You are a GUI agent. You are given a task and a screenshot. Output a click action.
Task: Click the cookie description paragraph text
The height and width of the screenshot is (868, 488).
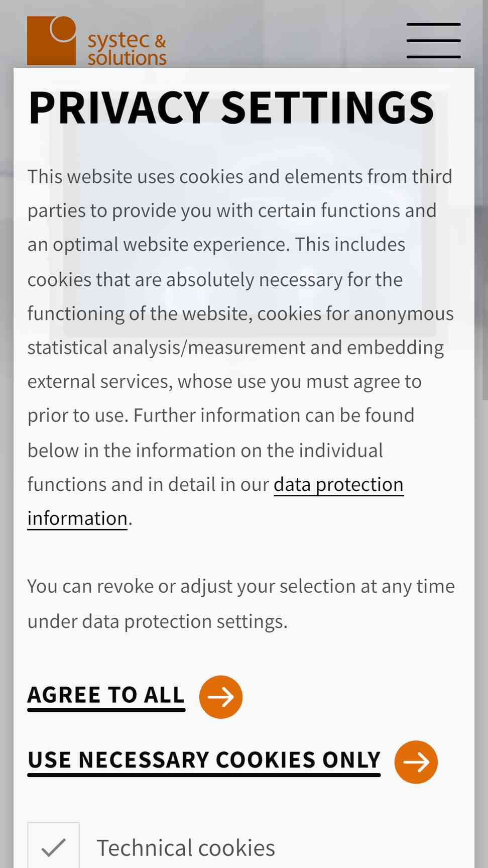(241, 348)
